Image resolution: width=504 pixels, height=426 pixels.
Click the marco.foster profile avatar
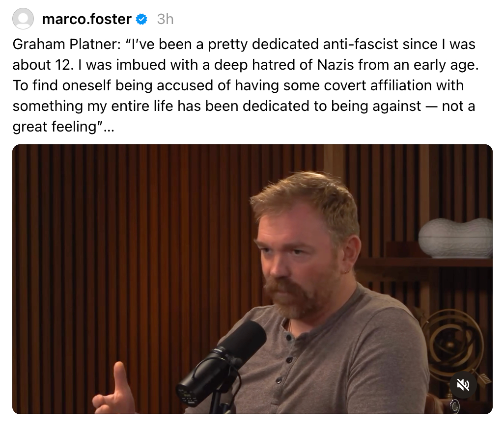(x=23, y=19)
